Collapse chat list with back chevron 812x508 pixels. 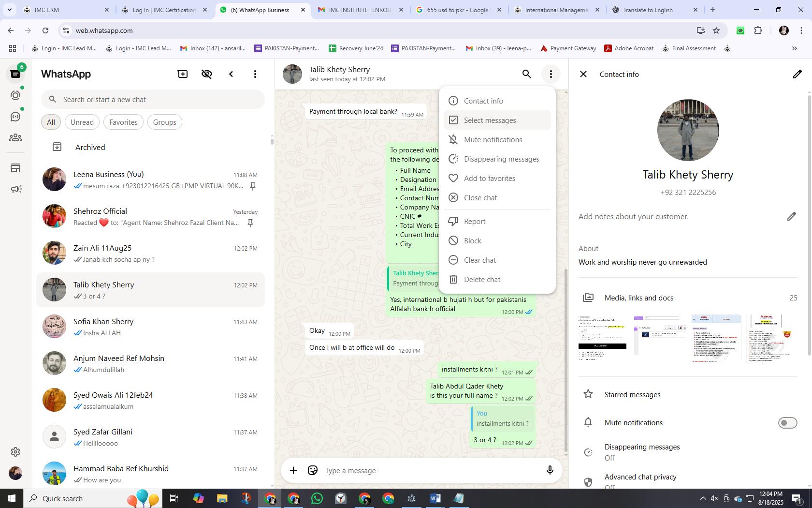tap(231, 74)
